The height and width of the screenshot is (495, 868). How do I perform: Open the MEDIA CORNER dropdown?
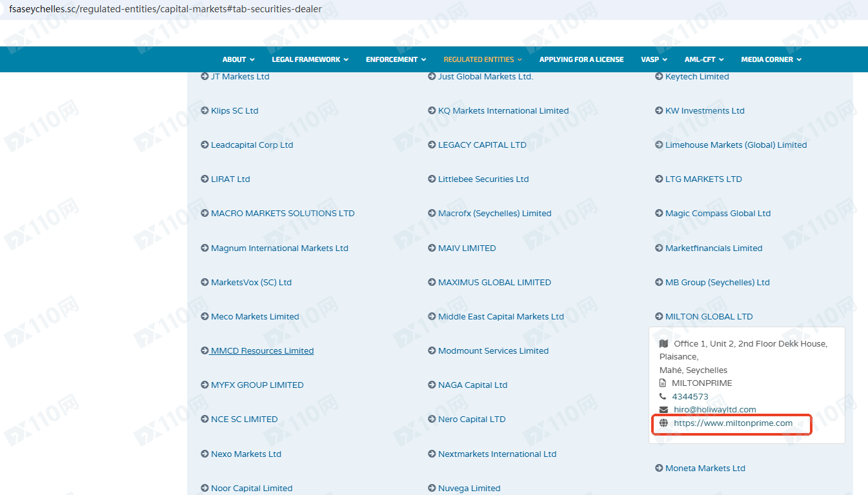point(771,59)
